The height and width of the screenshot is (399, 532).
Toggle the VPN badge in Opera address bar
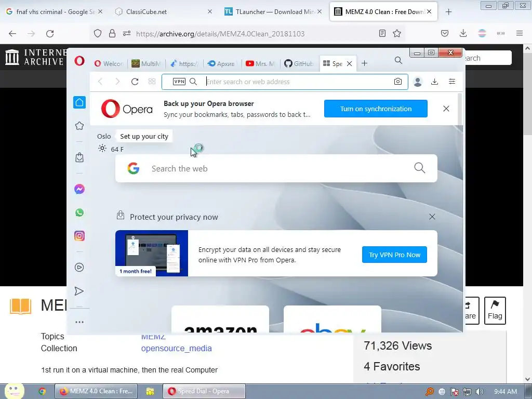click(179, 82)
